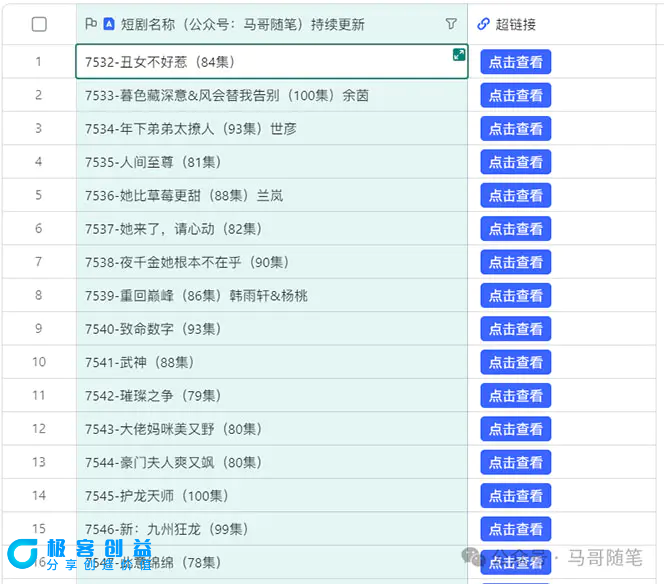Click row number 12

tap(39, 429)
